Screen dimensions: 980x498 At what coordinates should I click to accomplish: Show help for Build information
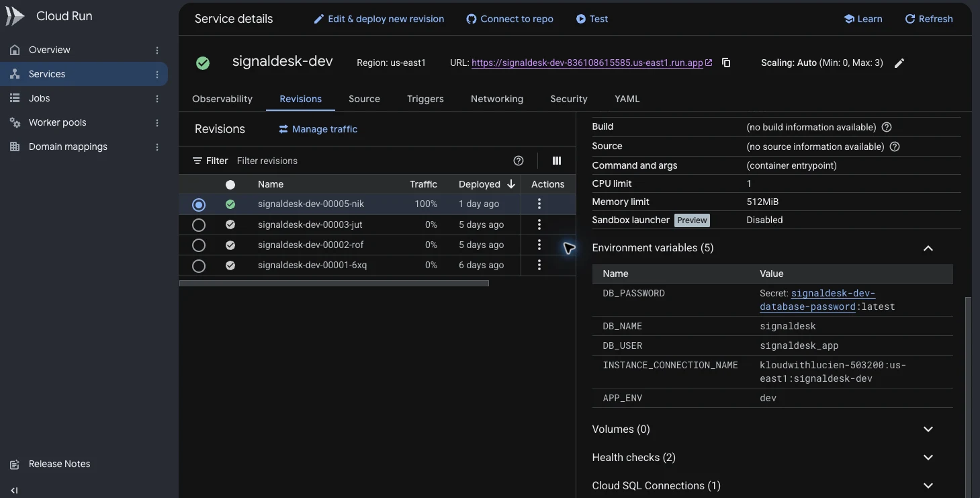(x=887, y=127)
